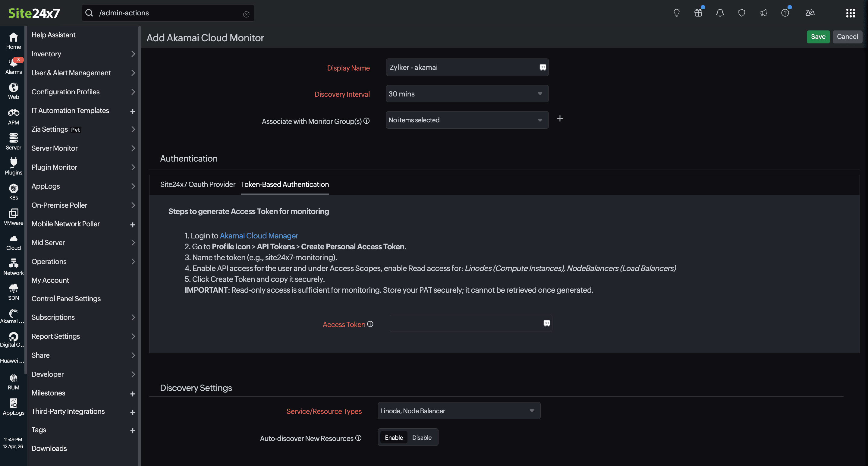Switch to Site24x7 Oauth Provider tab
Image resolution: width=868 pixels, height=466 pixels.
(x=197, y=184)
